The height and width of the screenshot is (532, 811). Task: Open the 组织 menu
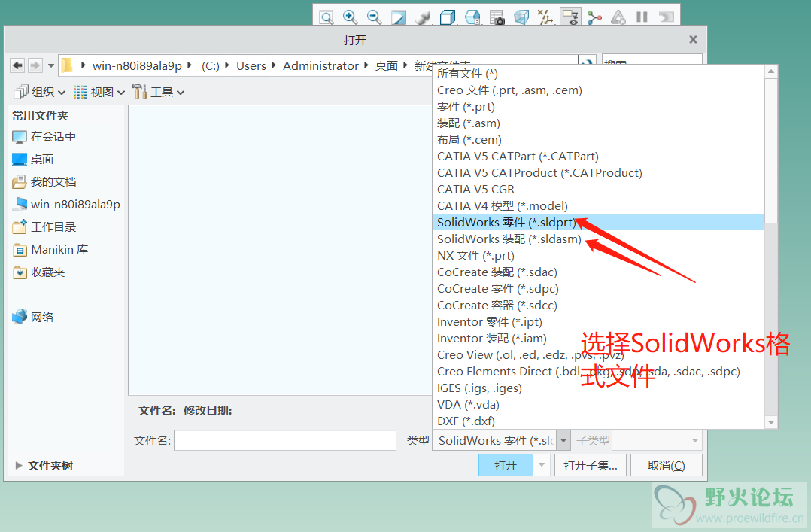[40, 92]
